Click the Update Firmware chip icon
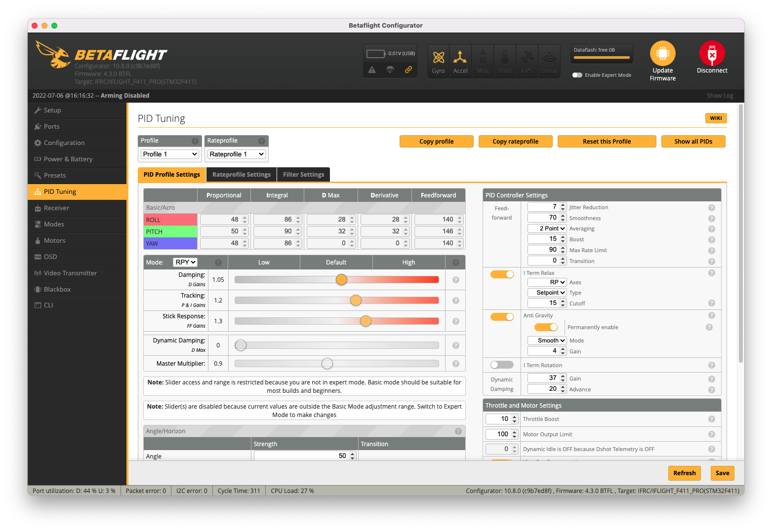772x532 pixels. 662,53
